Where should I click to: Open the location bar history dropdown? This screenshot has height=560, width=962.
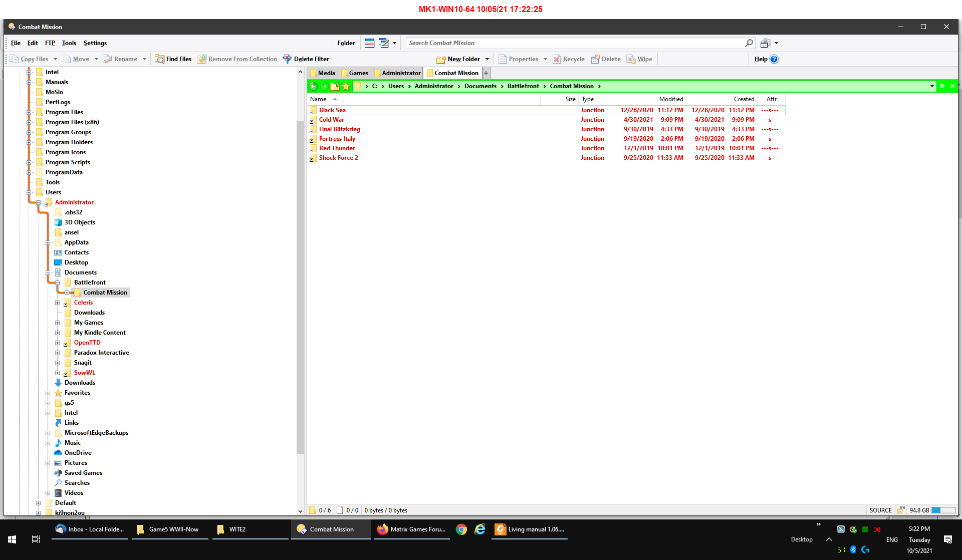click(932, 86)
